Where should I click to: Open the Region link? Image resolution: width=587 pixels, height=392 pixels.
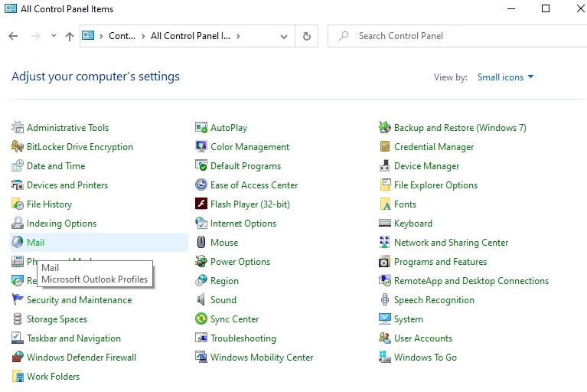[224, 280]
